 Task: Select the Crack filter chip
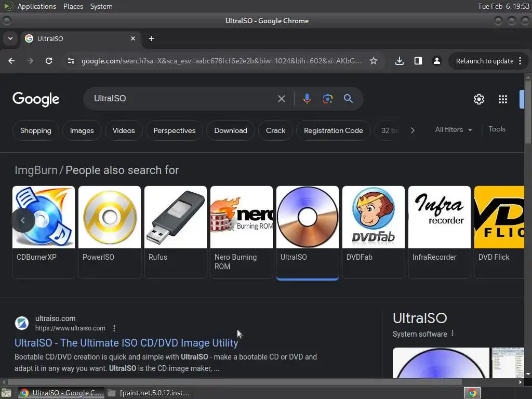275,130
